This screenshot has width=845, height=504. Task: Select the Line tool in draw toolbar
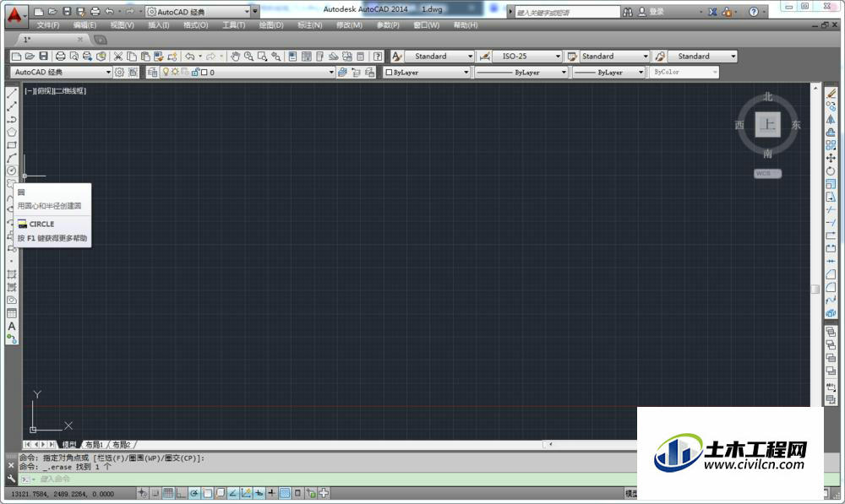[x=11, y=93]
